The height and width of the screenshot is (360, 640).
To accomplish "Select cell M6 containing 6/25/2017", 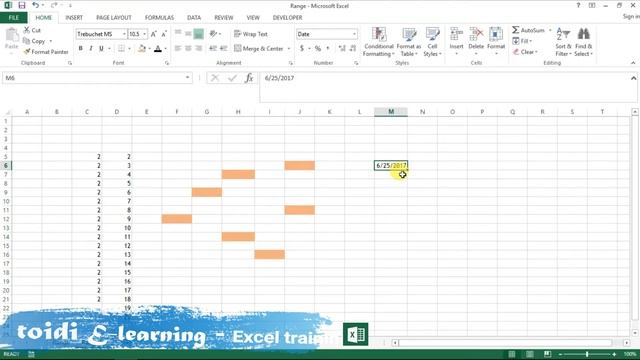I will (391, 166).
